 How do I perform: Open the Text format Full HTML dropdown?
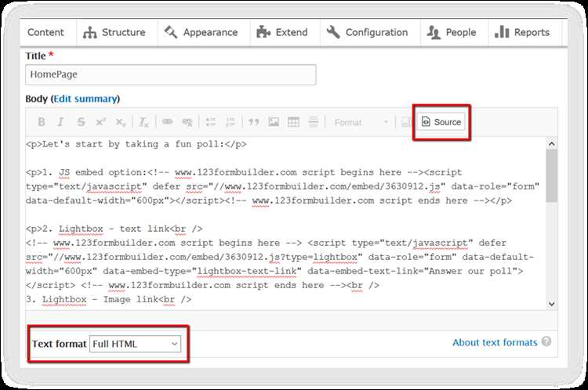click(x=135, y=344)
